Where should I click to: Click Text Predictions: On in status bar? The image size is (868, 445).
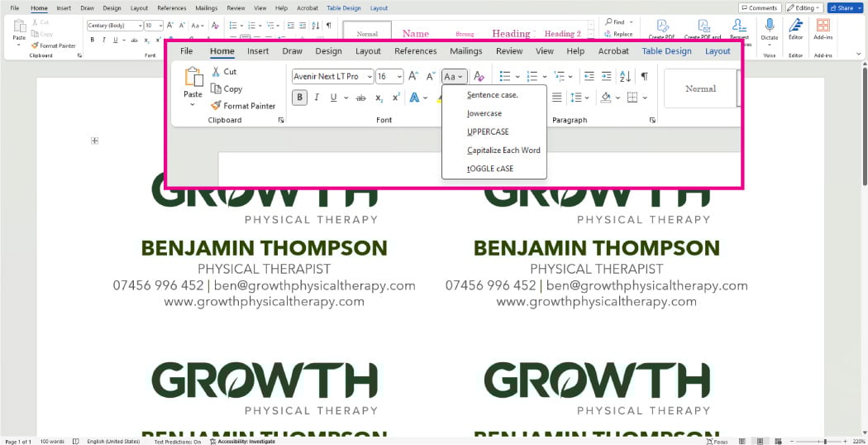tap(177, 442)
